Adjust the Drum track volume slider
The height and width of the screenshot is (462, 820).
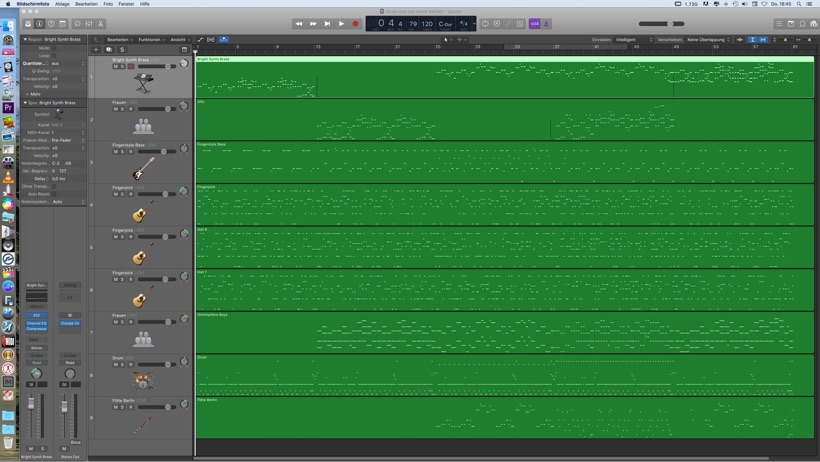click(156, 365)
